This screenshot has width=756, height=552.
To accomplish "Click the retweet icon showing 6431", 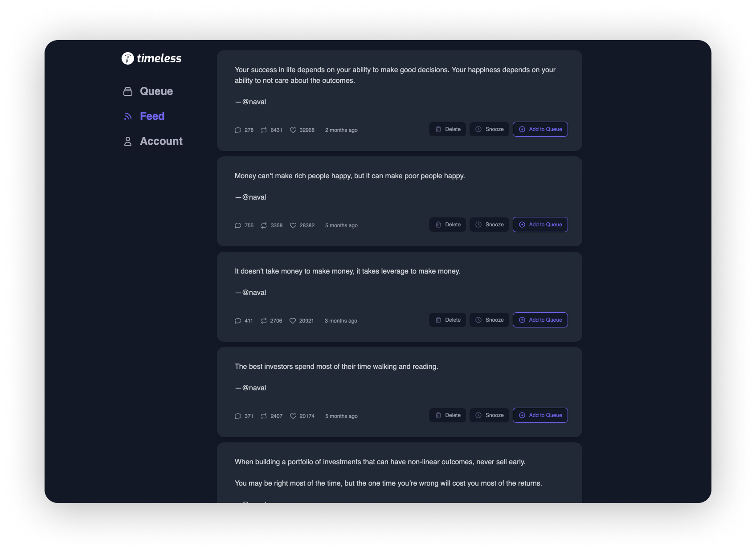I will 264,130.
